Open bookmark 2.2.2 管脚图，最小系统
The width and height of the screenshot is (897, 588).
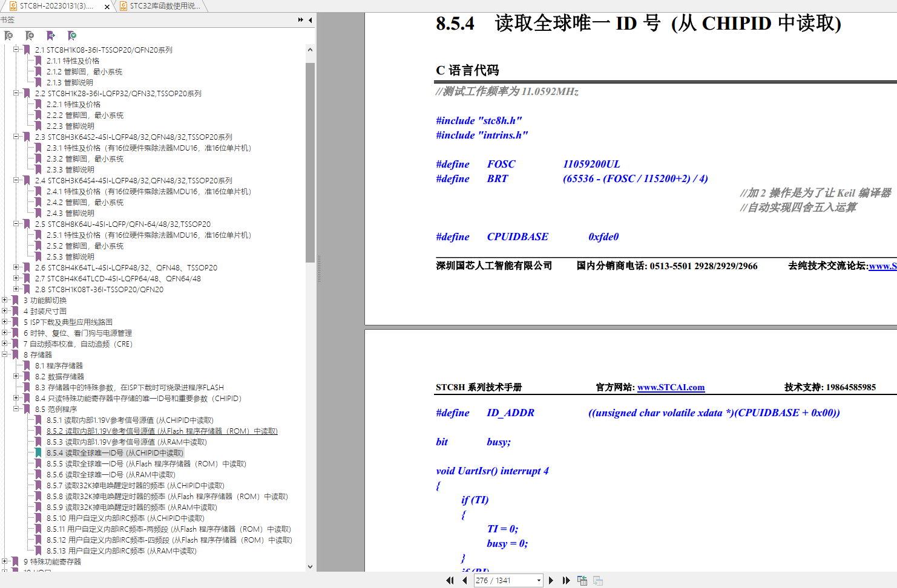click(85, 115)
